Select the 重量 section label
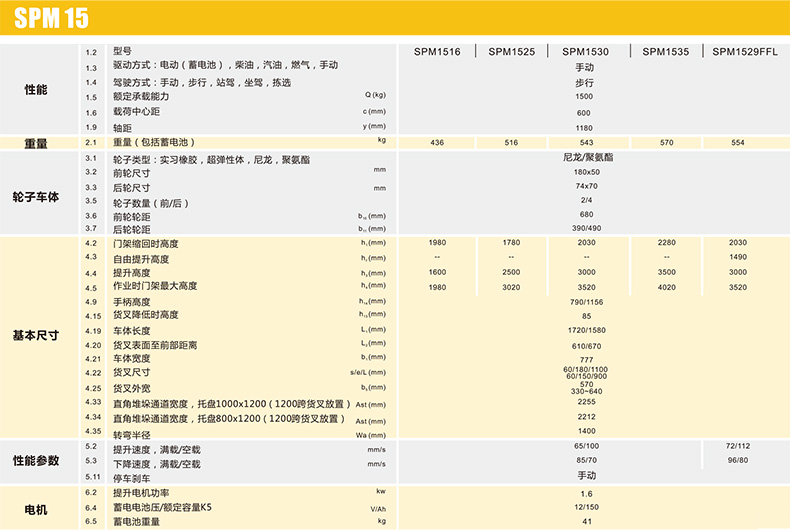This screenshot has height=531, width=790. tap(36, 143)
